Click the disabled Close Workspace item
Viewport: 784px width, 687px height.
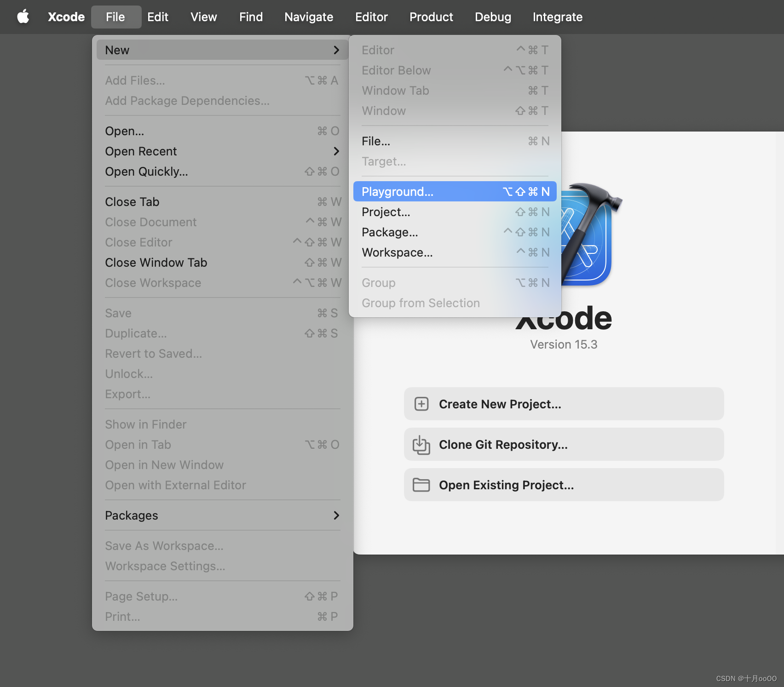click(223, 282)
